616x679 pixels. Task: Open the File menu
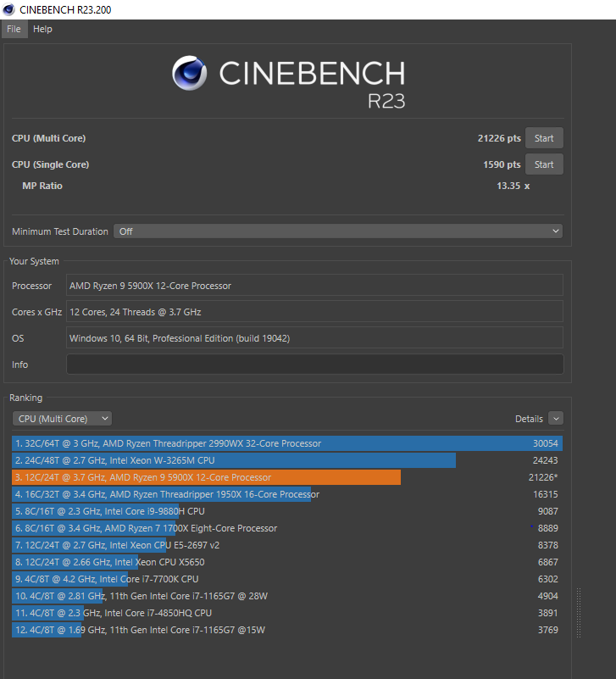click(14, 29)
